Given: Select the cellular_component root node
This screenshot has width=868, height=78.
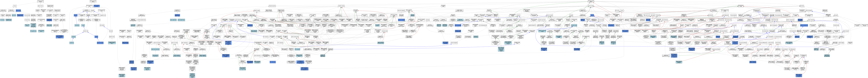Looking at the screenshot, I should pyautogui.click(x=93, y=1).
